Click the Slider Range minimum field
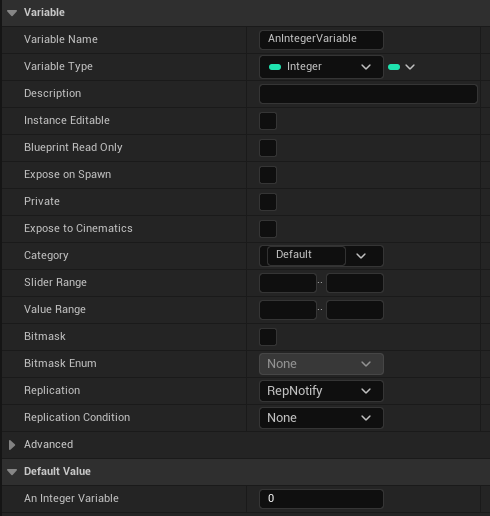490x516 pixels. tap(288, 283)
